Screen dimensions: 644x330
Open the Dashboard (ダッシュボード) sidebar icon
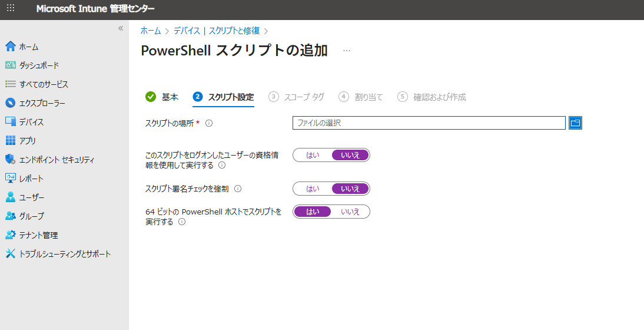coord(10,65)
